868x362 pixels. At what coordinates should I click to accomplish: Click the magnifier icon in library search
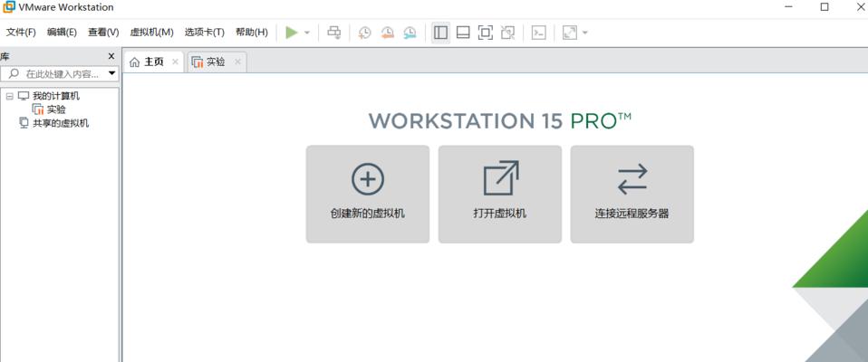pos(14,73)
